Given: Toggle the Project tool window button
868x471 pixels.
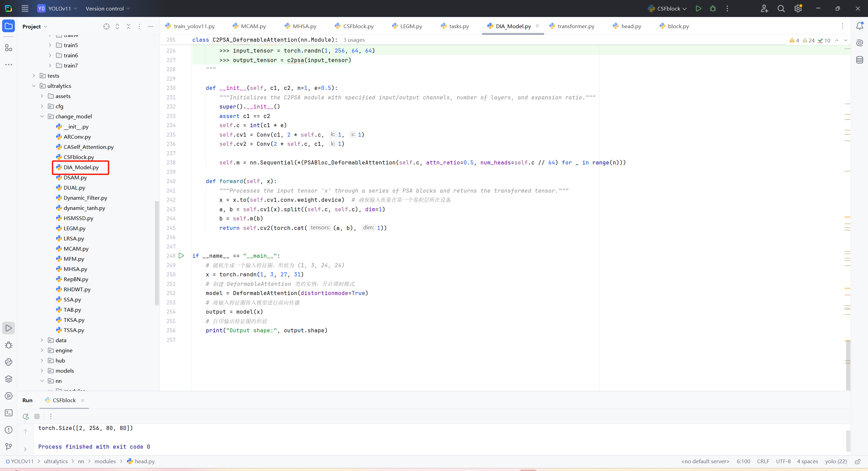Looking at the screenshot, I should click(8, 26).
